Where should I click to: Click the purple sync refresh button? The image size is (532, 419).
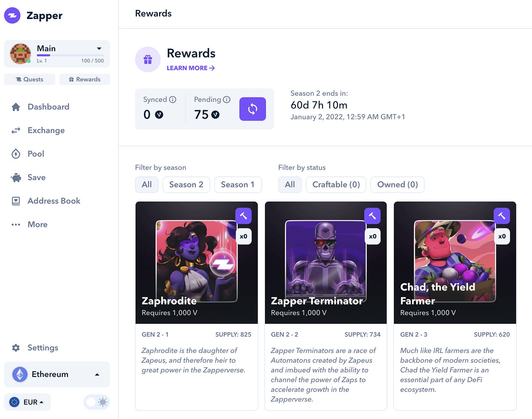coord(252,109)
